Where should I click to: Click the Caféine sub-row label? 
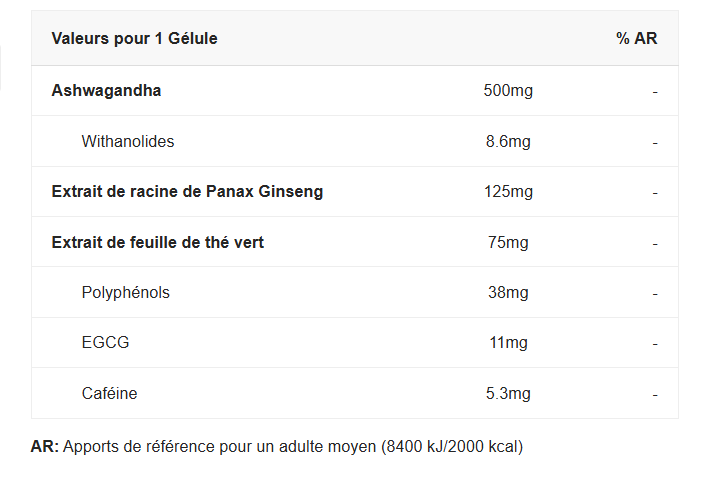click(x=110, y=394)
